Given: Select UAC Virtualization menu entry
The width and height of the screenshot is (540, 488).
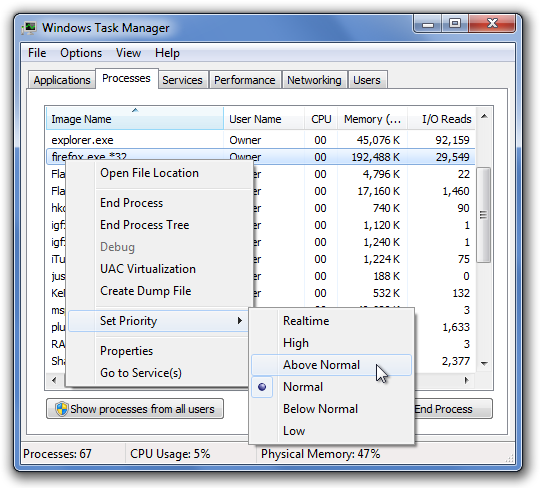Looking at the screenshot, I should tap(160, 269).
